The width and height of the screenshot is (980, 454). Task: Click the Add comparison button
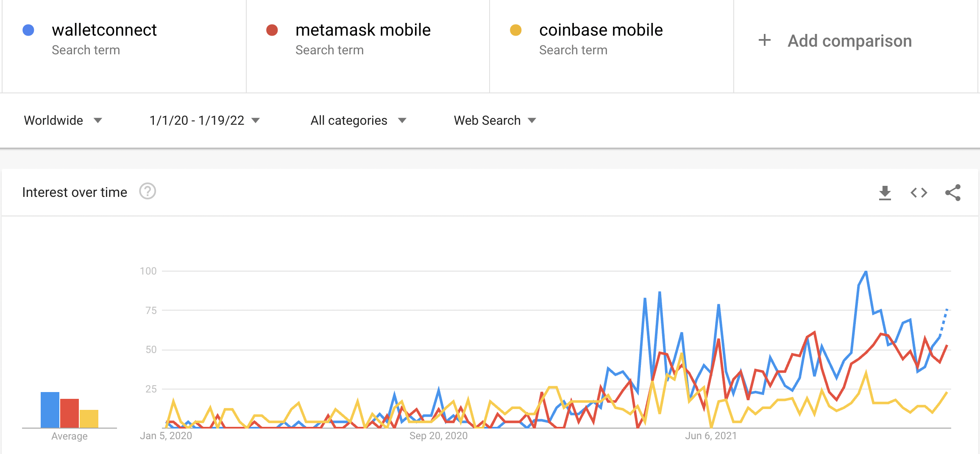point(849,41)
